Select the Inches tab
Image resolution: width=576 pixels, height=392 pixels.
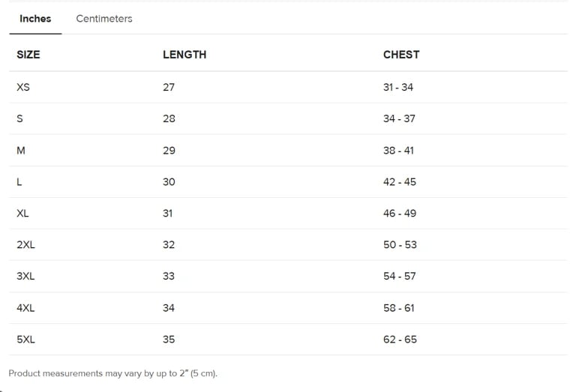(x=35, y=19)
